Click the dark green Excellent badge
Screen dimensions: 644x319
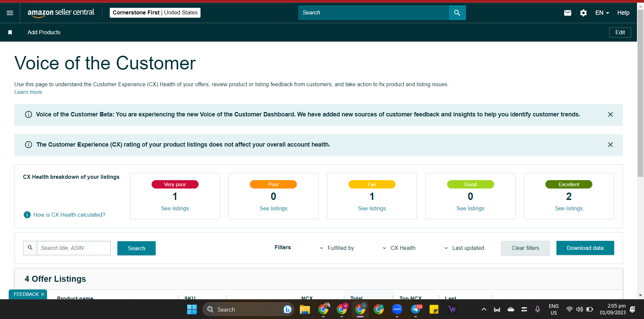tap(569, 184)
